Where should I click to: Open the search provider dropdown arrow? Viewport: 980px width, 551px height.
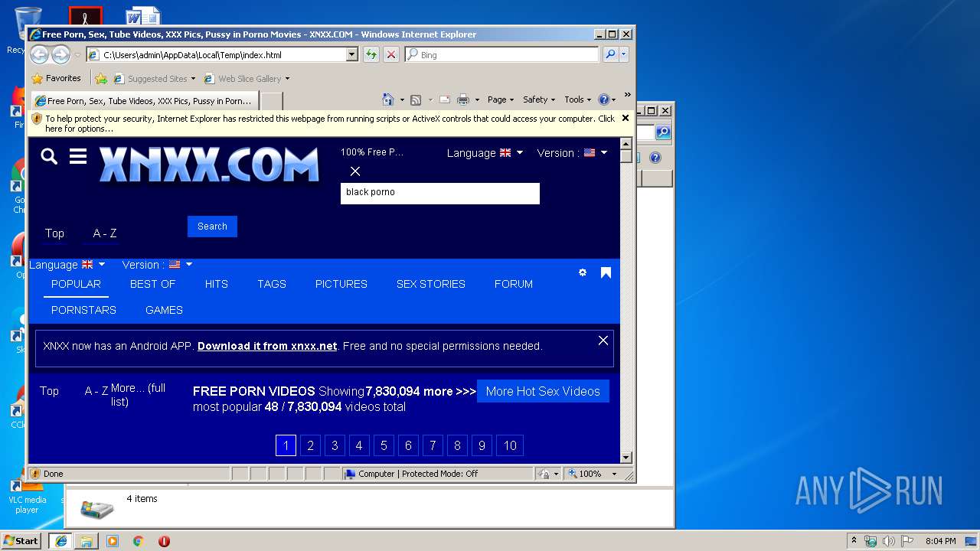pos(624,54)
